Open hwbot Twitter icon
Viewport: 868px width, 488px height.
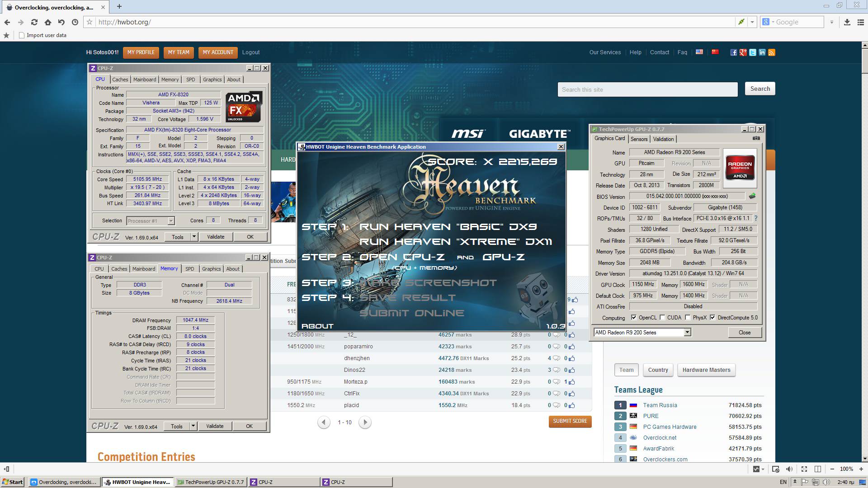coord(752,52)
